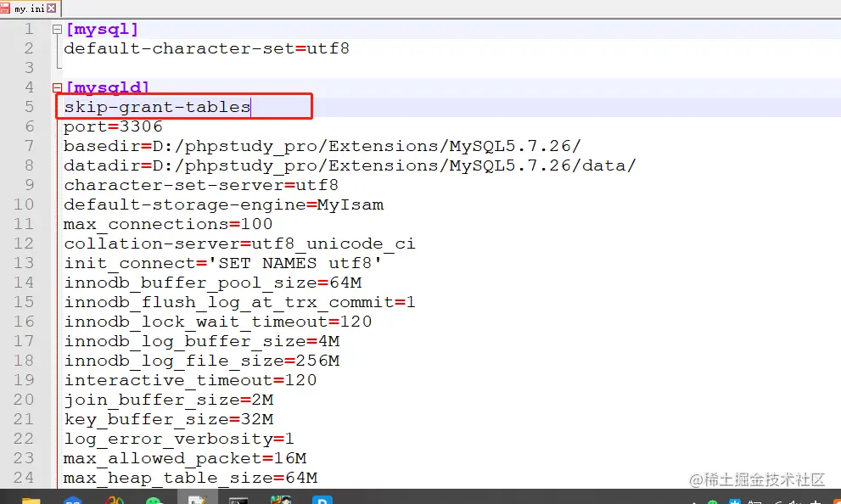This screenshot has width=841, height=504.
Task: Click the default-storage-engine=MyIsam line
Action: 224,204
